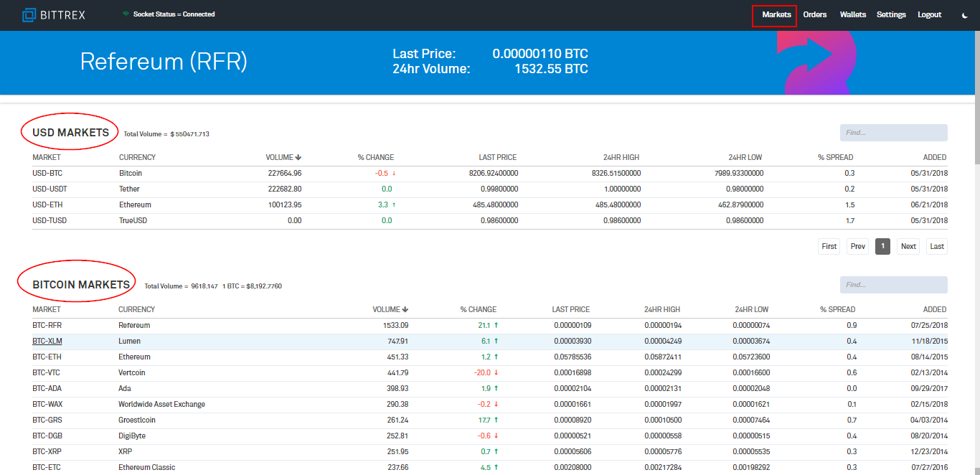This screenshot has height=475, width=980.
Task: Open the BTC-VTC market
Action: [x=47, y=372]
